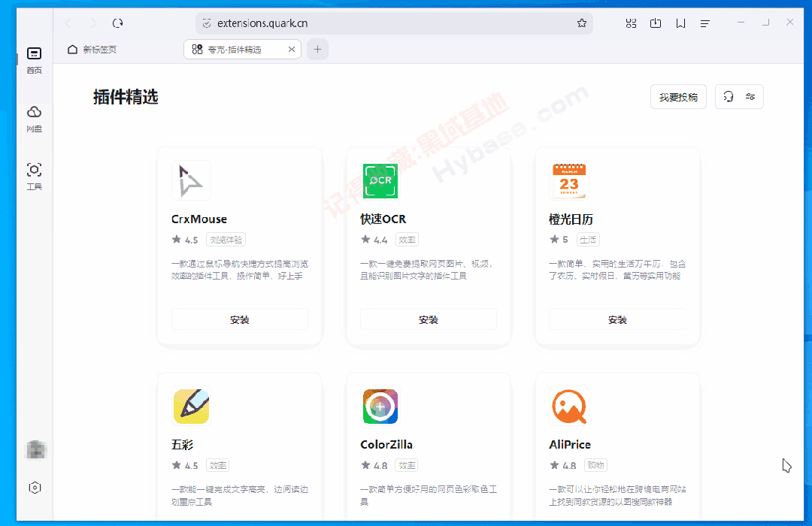Open the CrxMouse title

point(198,219)
